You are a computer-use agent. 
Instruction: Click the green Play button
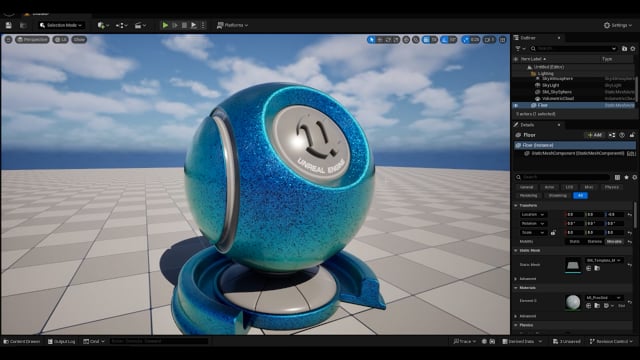(x=165, y=25)
